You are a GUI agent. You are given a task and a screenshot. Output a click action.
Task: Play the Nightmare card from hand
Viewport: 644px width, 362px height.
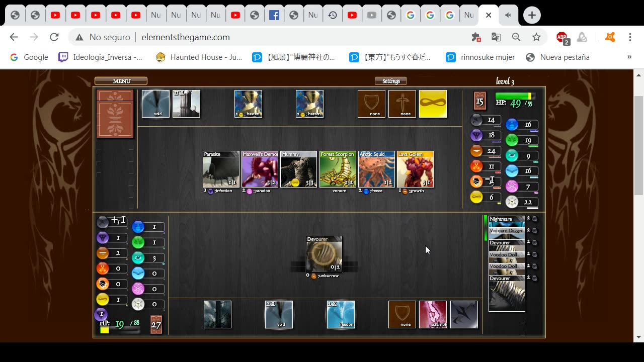(x=507, y=222)
